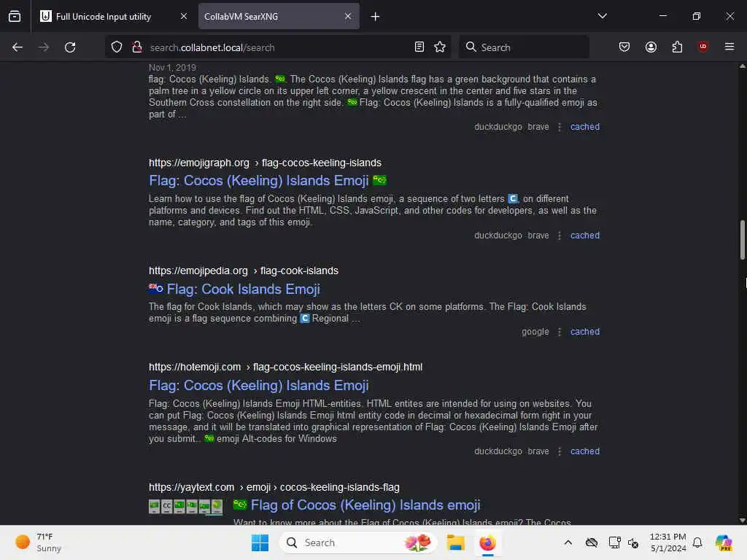The width and height of the screenshot is (747, 560).
Task: Open the muted volume tray icon
Action: [x=632, y=542]
